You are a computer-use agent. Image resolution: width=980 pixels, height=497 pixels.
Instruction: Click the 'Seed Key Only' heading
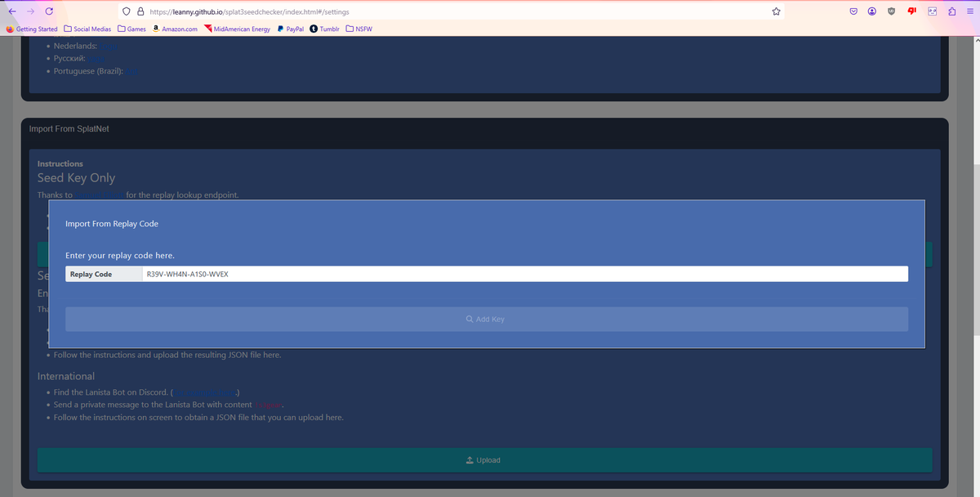pyautogui.click(x=76, y=178)
